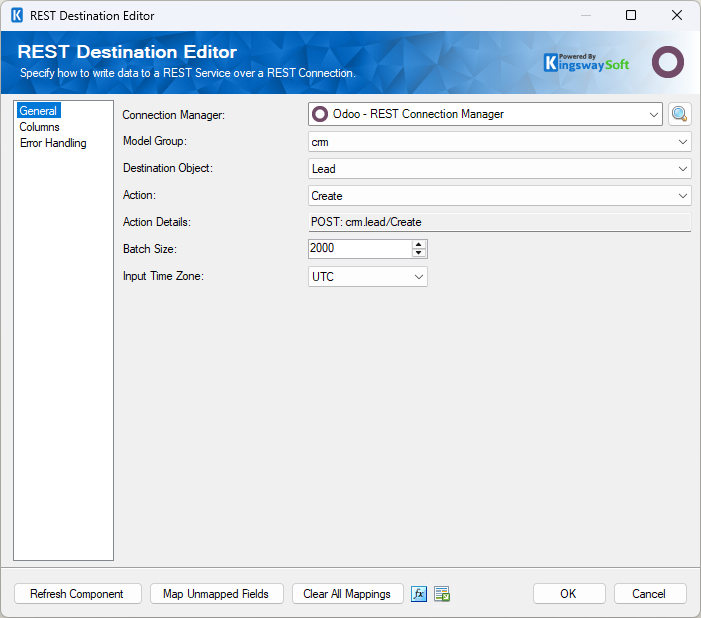Click the grid icon beside fx
The width and height of the screenshot is (701, 618).
[x=442, y=594]
